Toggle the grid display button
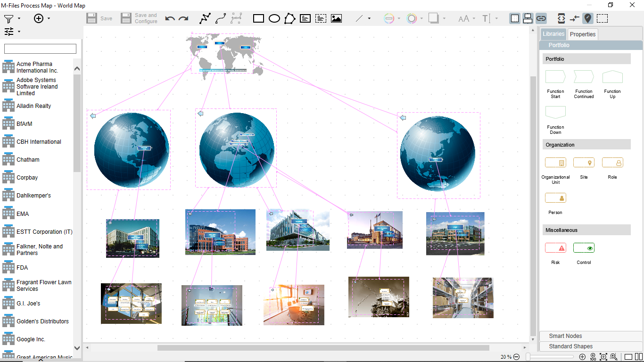The height and width of the screenshot is (362, 644). pos(515,18)
